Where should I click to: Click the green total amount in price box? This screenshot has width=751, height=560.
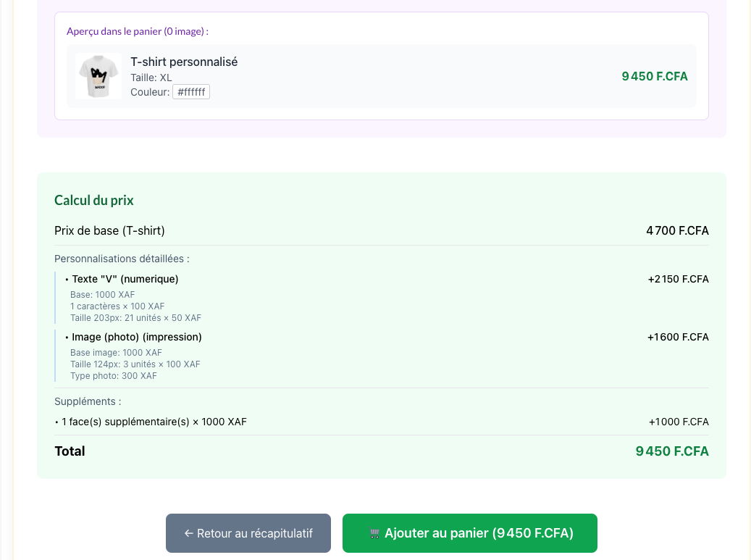tap(672, 451)
